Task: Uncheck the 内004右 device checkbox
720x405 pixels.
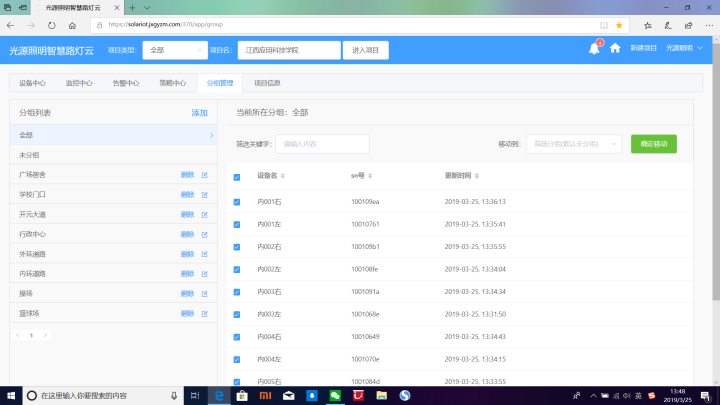Action: tap(237, 337)
